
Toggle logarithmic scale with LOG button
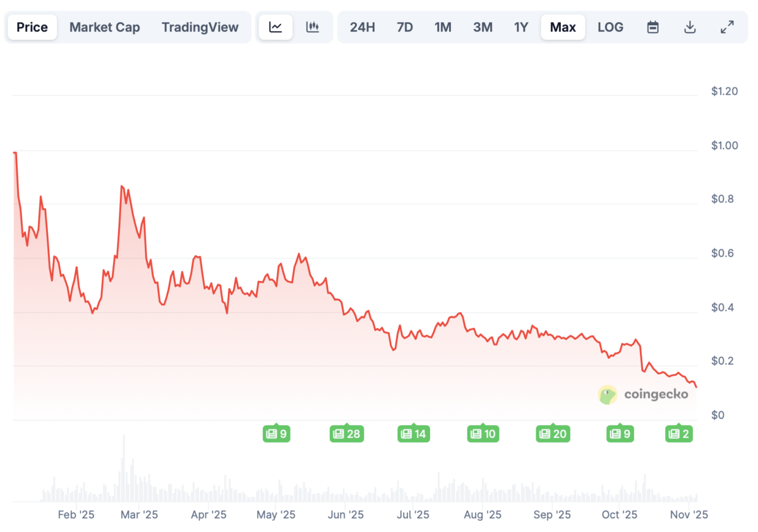tap(610, 27)
